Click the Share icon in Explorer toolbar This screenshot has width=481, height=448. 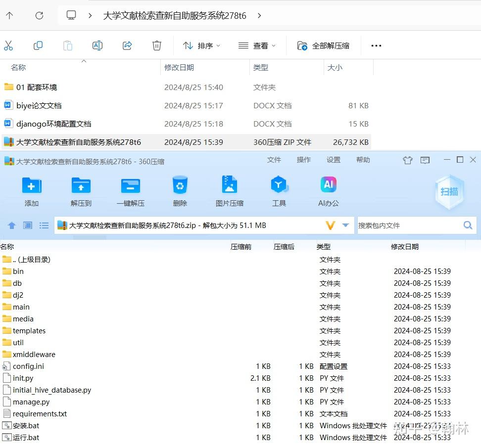(x=127, y=45)
